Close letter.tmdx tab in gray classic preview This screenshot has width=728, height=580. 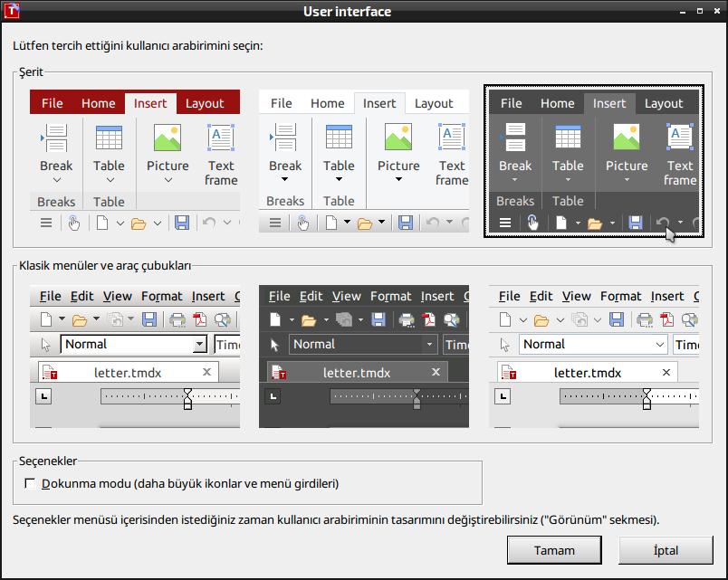click(207, 372)
